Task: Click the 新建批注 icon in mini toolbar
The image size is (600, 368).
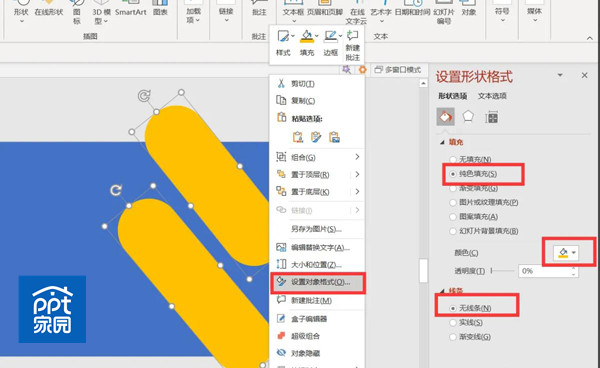Action: [352, 36]
